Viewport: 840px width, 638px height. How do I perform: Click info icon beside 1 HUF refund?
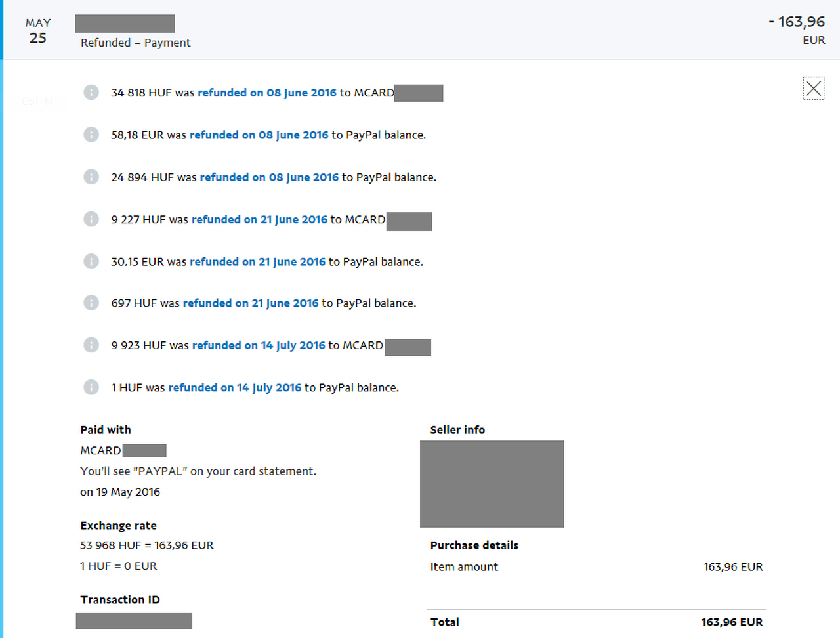pos(91,387)
